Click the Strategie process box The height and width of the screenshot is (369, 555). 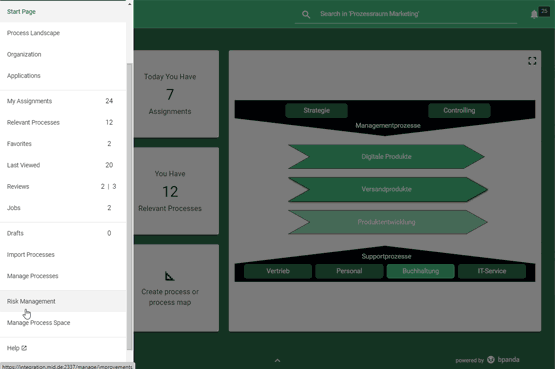[x=316, y=110]
